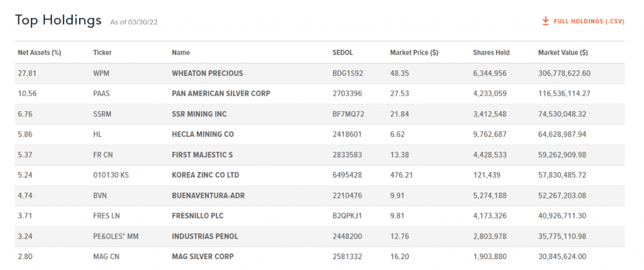
Task: Click the SEDOL column header
Action: point(343,53)
